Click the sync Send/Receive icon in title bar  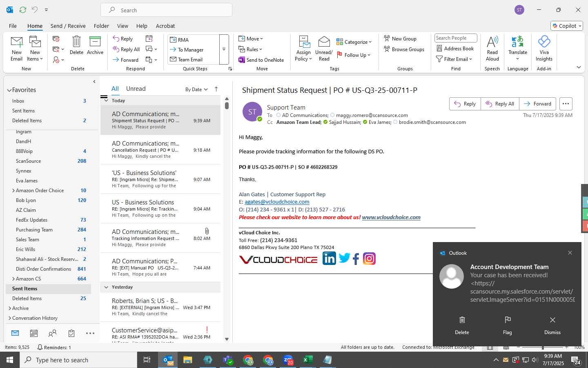23,10
